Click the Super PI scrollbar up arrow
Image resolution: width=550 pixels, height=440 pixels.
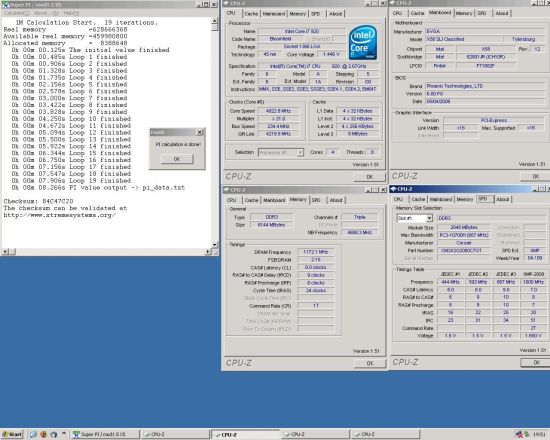pos(215,21)
